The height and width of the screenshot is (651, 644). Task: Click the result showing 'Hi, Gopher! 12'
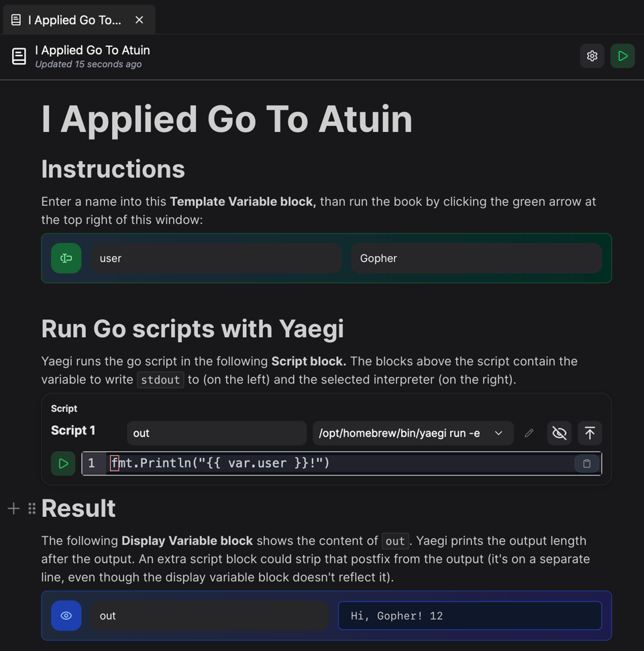click(x=470, y=615)
